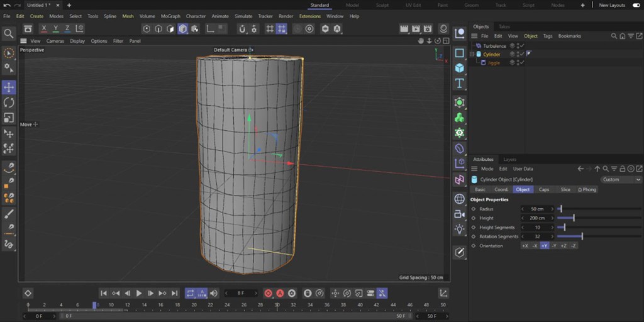Viewport: 644px width, 322px height.
Task: Set orientation to +Z
Action: pos(563,246)
